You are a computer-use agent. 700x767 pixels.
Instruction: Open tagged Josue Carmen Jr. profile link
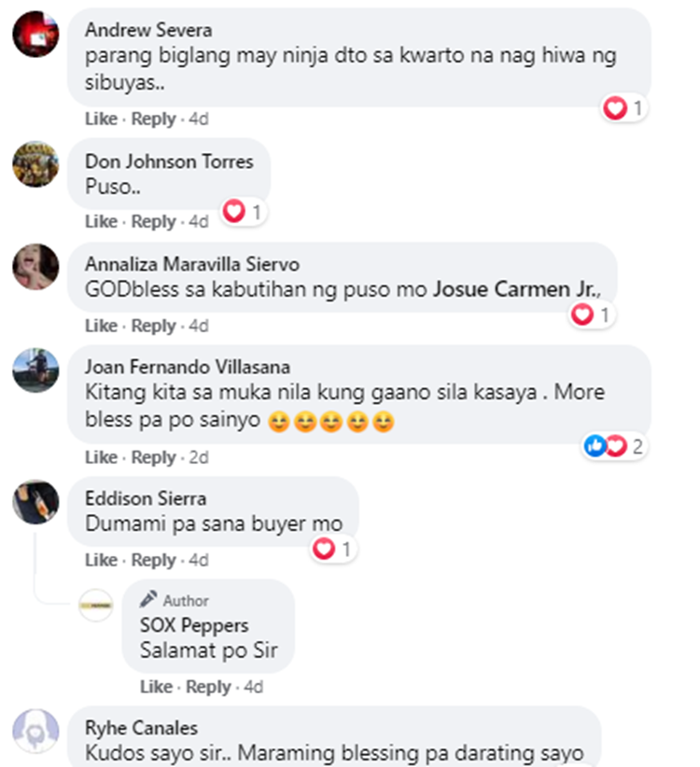pyautogui.click(x=515, y=289)
